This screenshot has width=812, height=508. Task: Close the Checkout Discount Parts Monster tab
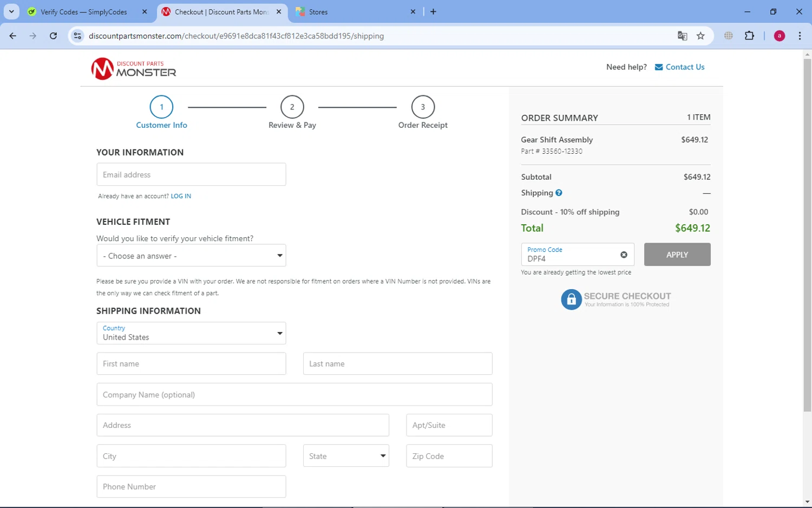coord(279,11)
